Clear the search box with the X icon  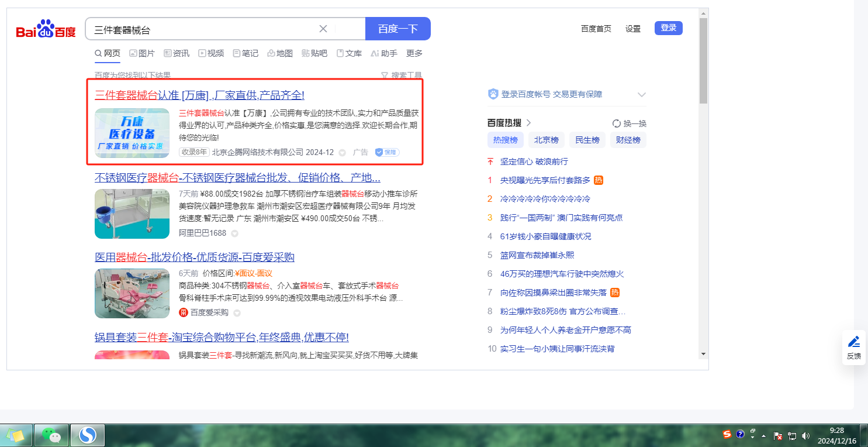[323, 29]
